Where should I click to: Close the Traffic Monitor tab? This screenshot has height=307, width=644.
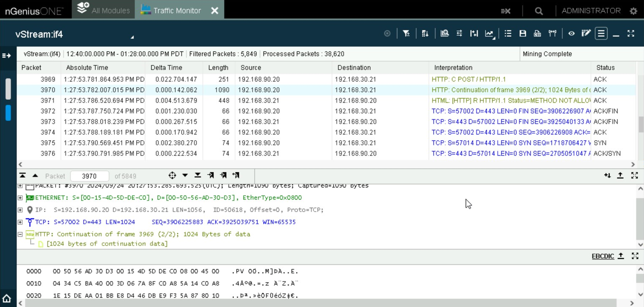(x=215, y=11)
